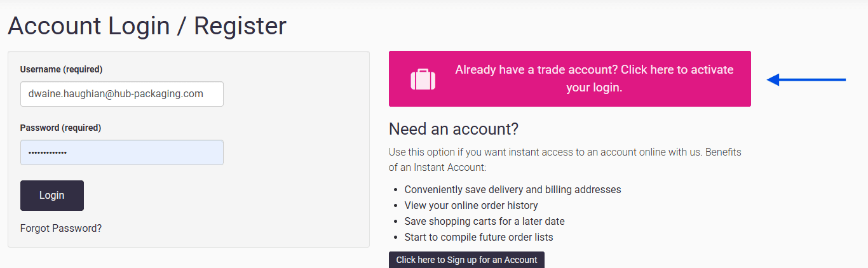The width and height of the screenshot is (868, 268).
Task: Click here to Sign up for an Account
Action: coord(466,260)
